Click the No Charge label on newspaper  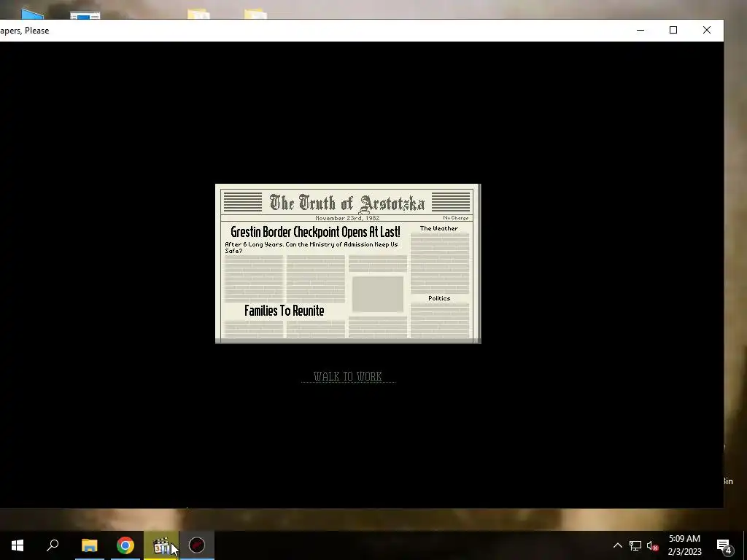[x=456, y=218]
